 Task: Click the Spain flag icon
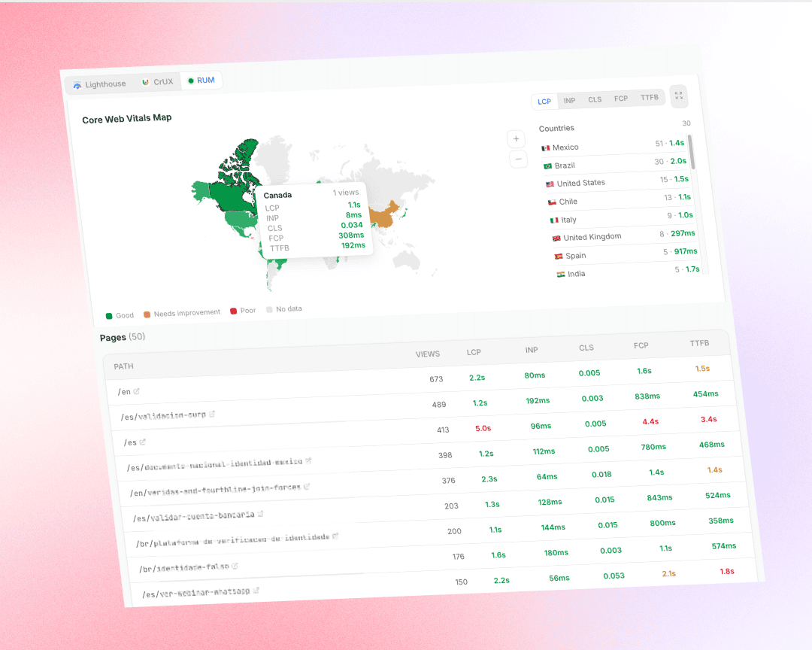tap(559, 256)
